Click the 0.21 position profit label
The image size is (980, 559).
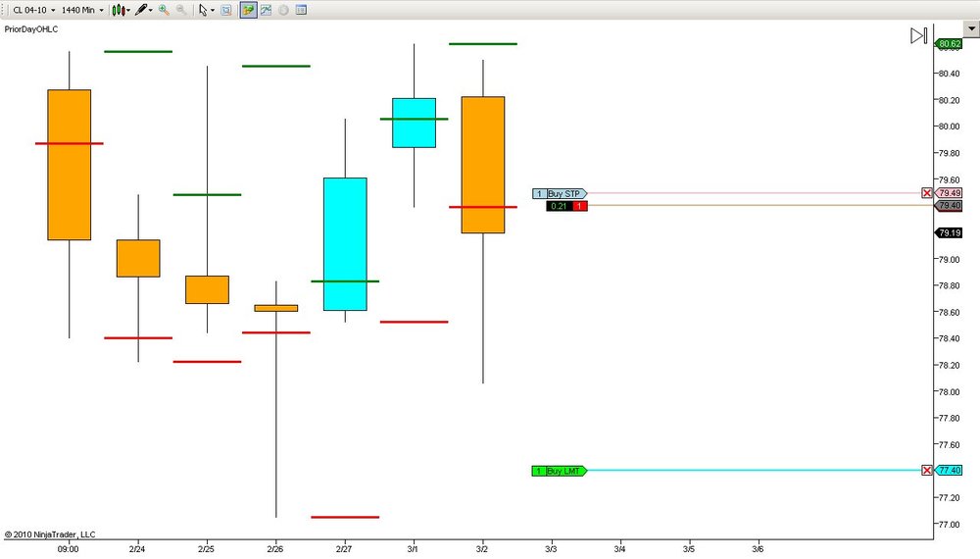click(560, 206)
